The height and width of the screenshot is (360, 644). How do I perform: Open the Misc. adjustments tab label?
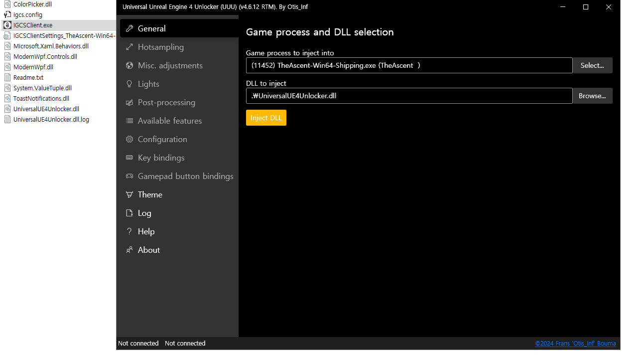click(x=170, y=65)
